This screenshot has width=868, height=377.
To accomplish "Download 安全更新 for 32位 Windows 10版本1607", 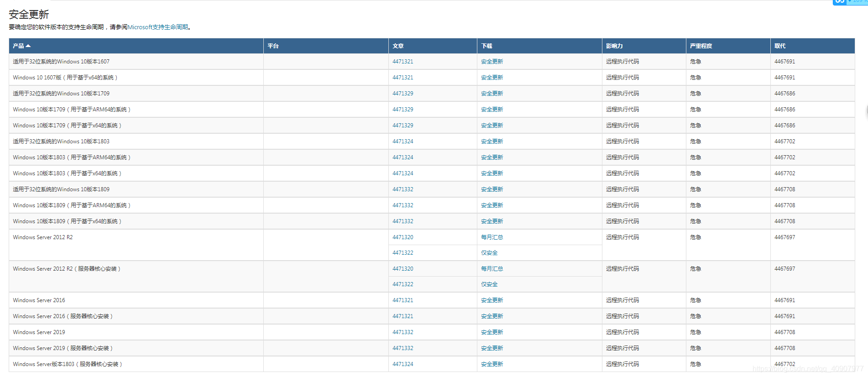I will pyautogui.click(x=492, y=62).
